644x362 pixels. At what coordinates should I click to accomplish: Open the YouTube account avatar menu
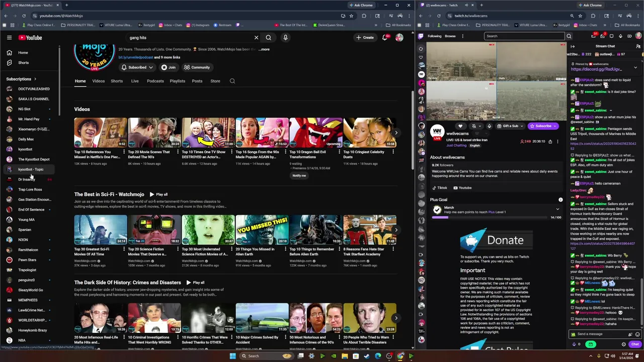pyautogui.click(x=399, y=37)
